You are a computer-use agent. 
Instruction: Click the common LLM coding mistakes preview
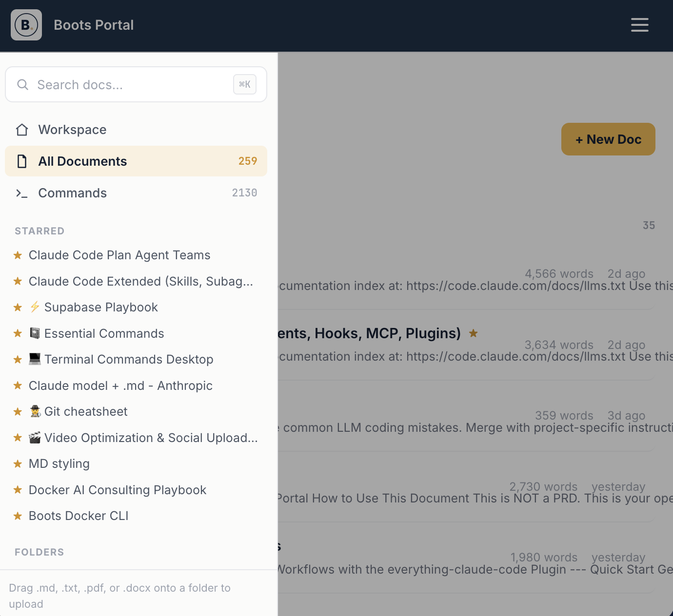coord(475,428)
